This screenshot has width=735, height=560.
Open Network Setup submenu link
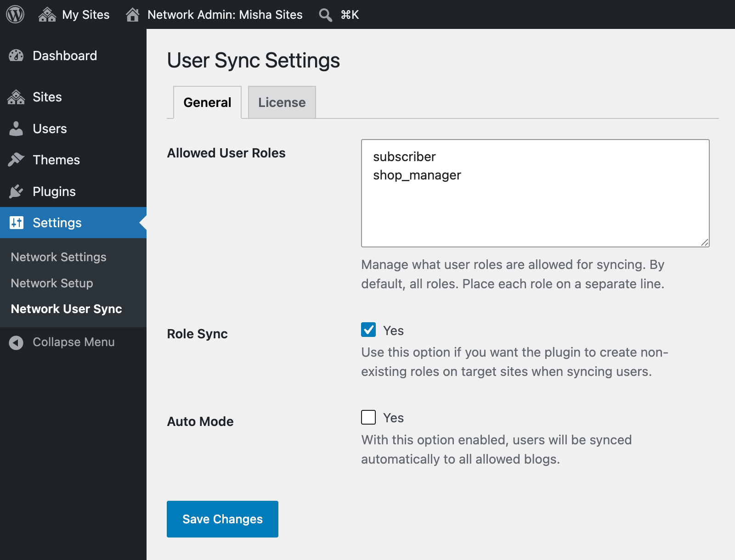coord(52,283)
